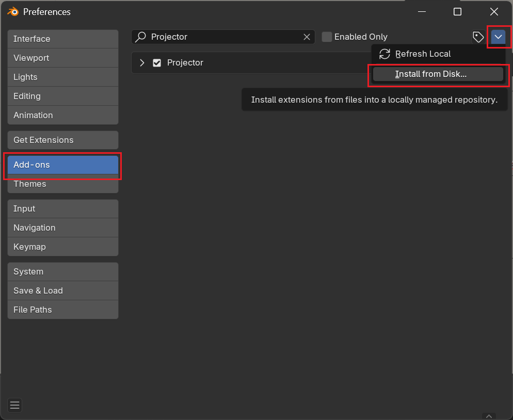The image size is (513, 420).
Task: Open the Input preferences
Action: tap(63, 208)
